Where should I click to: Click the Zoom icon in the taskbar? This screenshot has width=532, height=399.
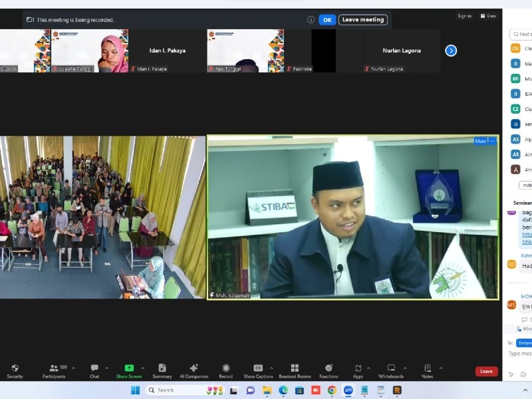click(348, 390)
